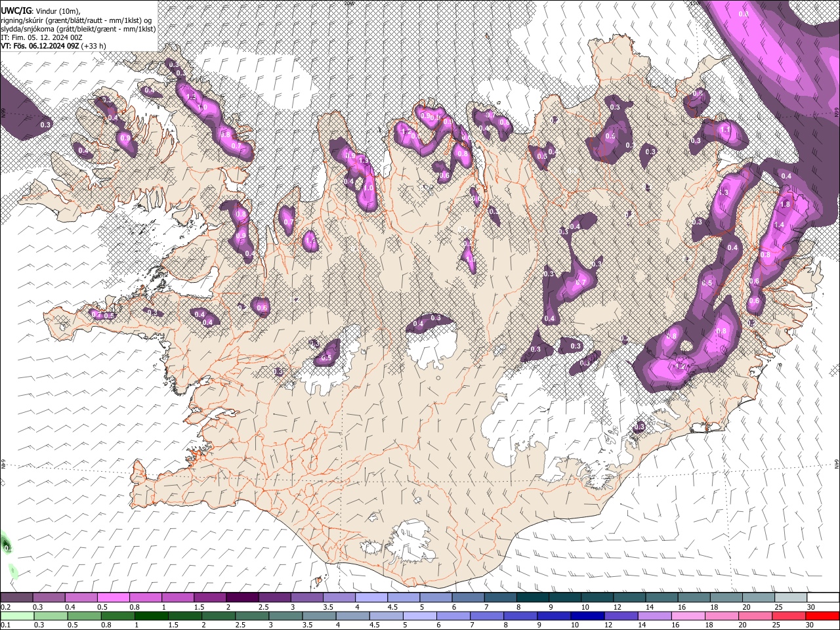Screen dimensions: 840x630
Task: Click the lavender 4–4.5 snow legend swatch
Action: point(371,598)
